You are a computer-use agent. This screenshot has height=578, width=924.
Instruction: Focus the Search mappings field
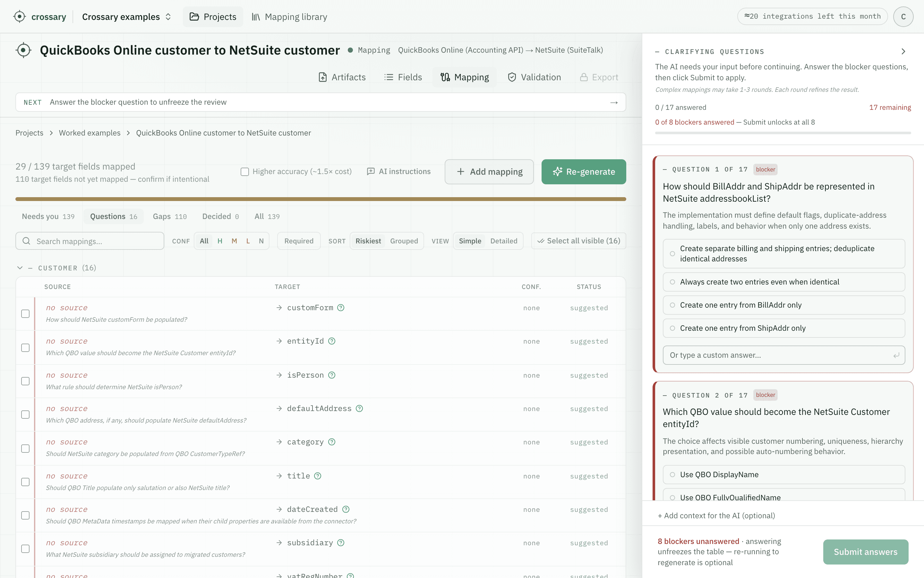pyautogui.click(x=90, y=241)
